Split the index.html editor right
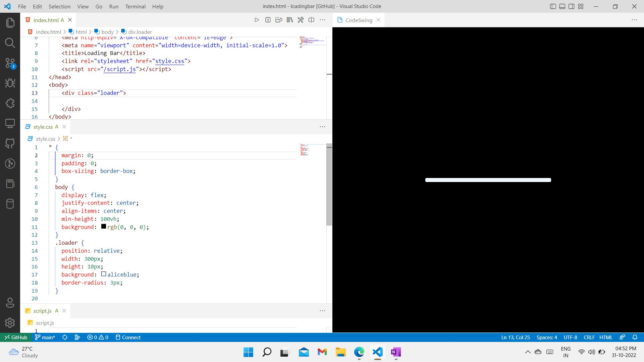The width and height of the screenshot is (644, 362). (x=311, y=20)
